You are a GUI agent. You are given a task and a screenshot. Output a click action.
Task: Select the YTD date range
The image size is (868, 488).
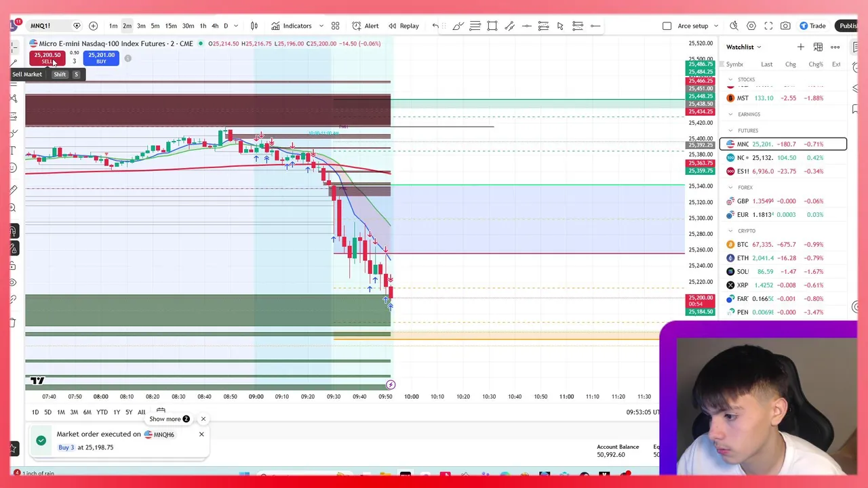(x=102, y=412)
